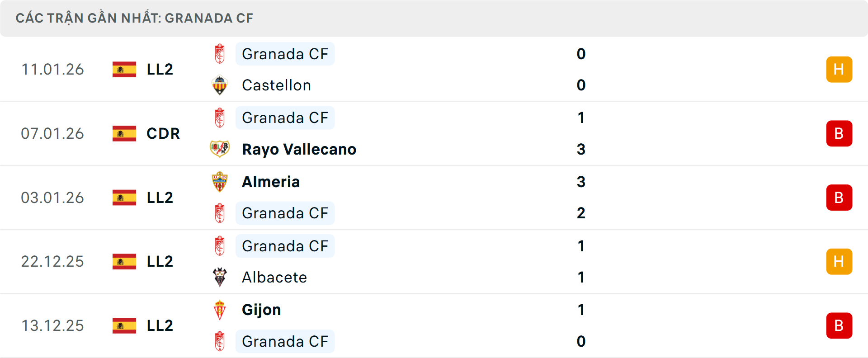Screen dimensions: 868x358
Task: Click the loss badge for Almeria match
Action: [x=839, y=198]
